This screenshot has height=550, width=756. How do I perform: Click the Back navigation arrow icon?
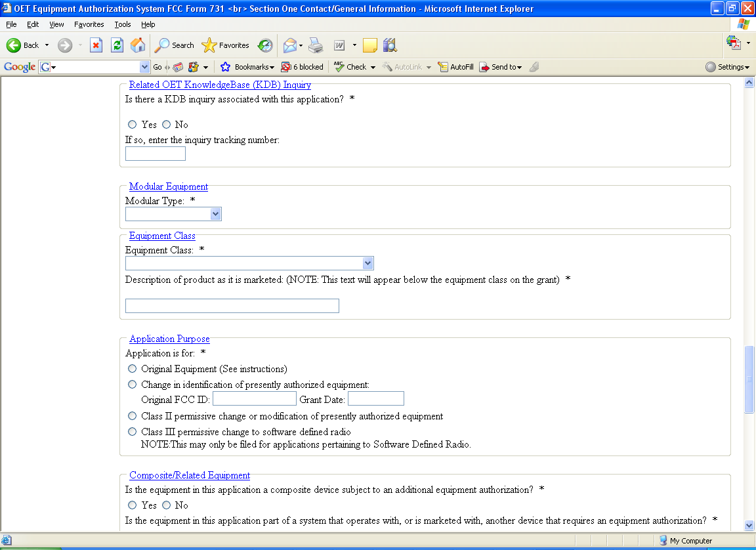point(14,45)
